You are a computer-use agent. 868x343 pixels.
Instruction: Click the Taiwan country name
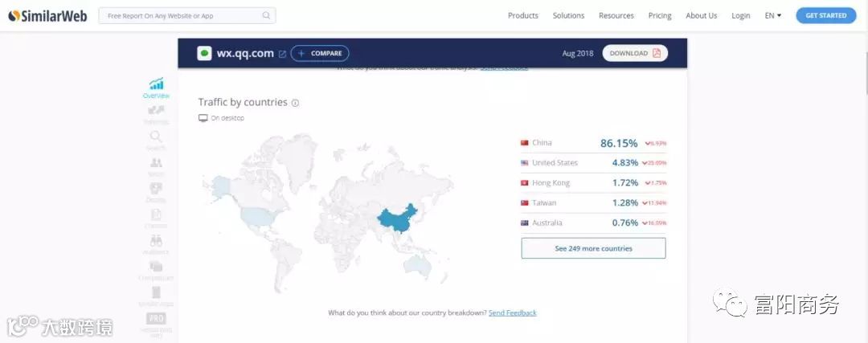pyautogui.click(x=544, y=202)
